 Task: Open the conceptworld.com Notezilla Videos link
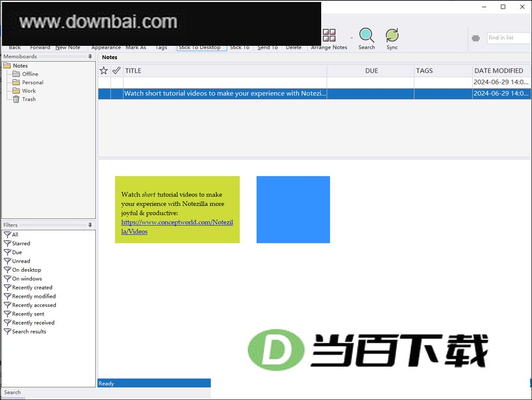click(177, 227)
